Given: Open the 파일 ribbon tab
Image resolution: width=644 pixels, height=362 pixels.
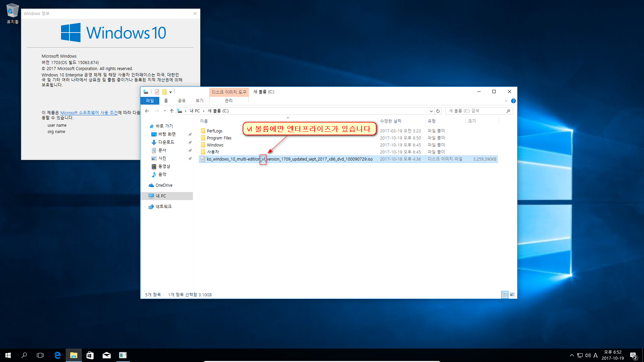Looking at the screenshot, I should [x=150, y=101].
